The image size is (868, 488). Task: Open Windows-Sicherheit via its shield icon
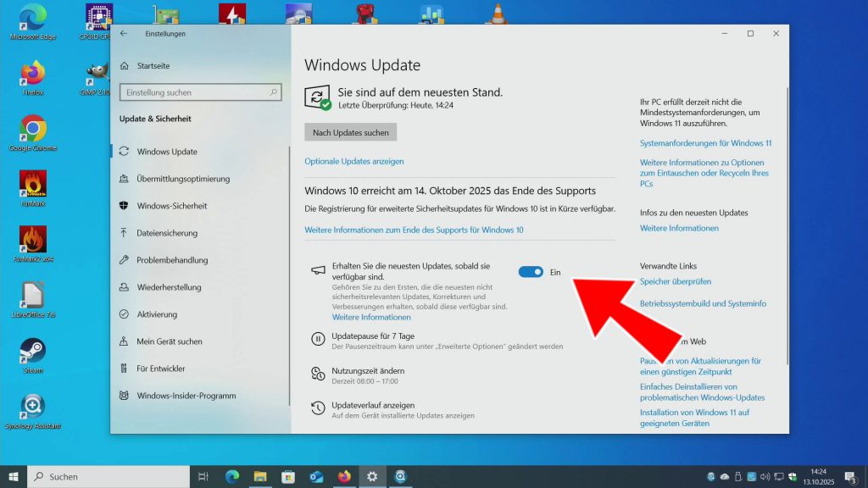(x=125, y=206)
